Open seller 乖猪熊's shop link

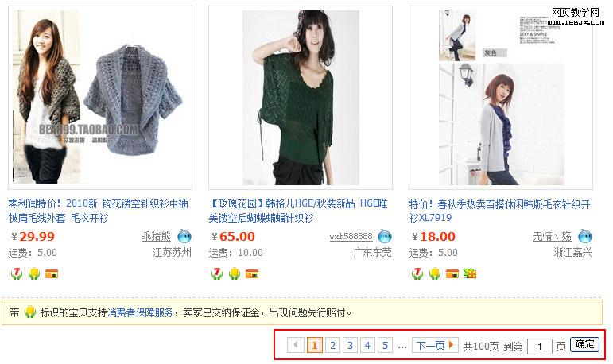click(x=157, y=237)
